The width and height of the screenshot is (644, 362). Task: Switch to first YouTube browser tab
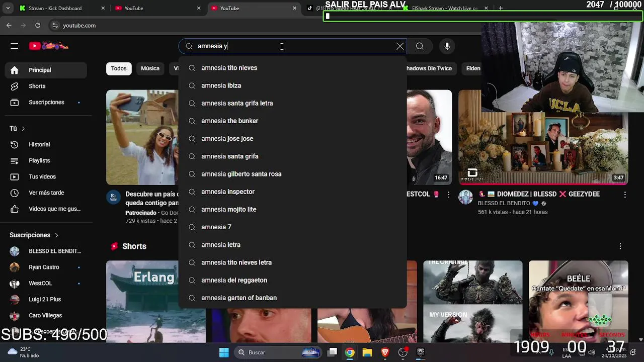coord(158,8)
